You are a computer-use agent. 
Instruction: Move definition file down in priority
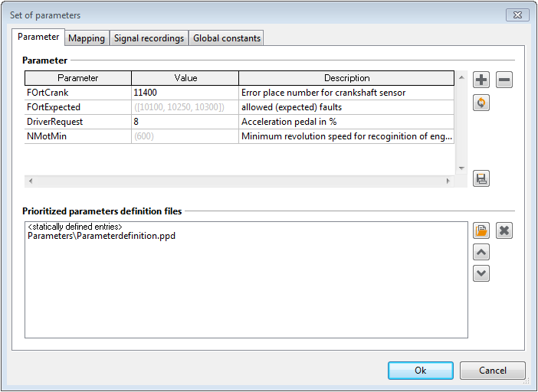tap(481, 273)
